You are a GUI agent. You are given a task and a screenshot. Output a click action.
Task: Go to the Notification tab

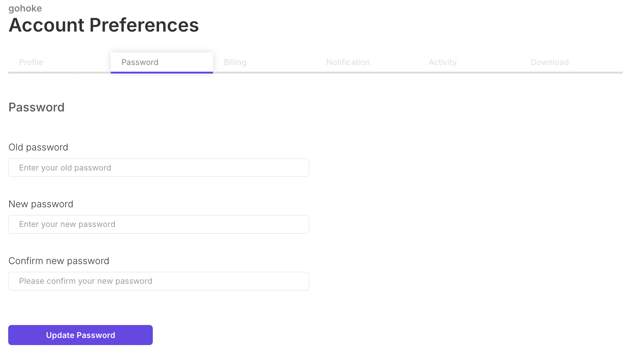point(348,62)
